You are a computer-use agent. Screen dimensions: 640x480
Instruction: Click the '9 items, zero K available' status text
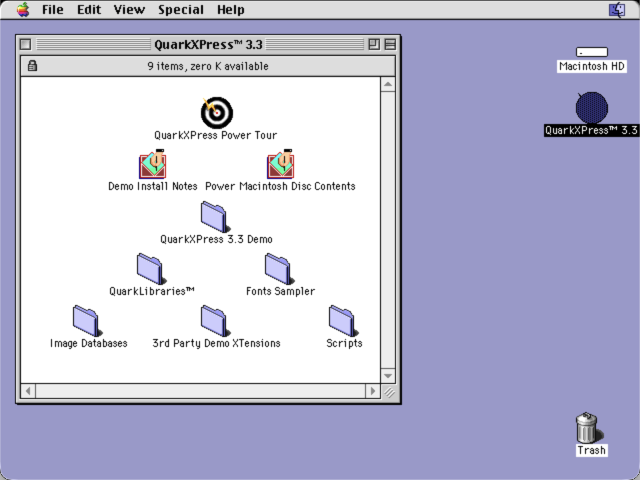208,66
